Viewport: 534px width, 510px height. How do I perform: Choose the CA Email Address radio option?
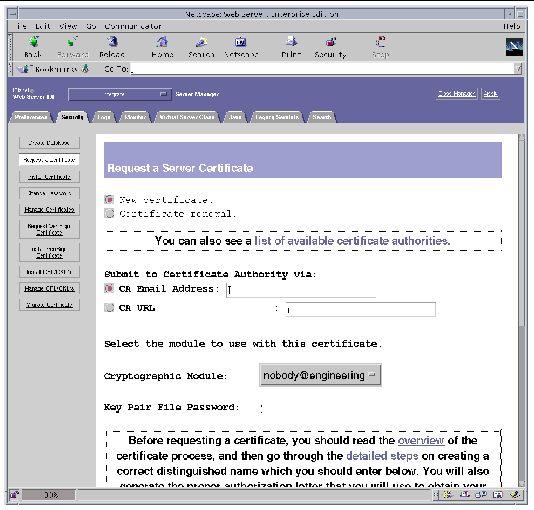coord(109,288)
